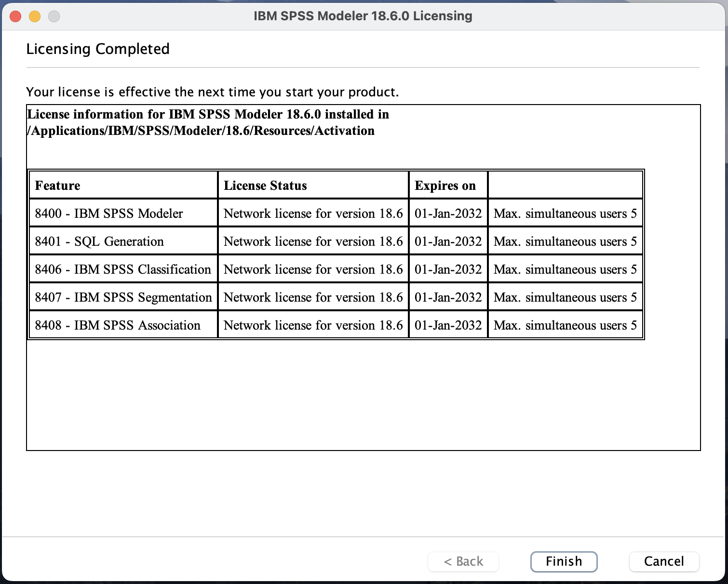Select the '8401 - SQL Generation' cell

pyautogui.click(x=123, y=241)
